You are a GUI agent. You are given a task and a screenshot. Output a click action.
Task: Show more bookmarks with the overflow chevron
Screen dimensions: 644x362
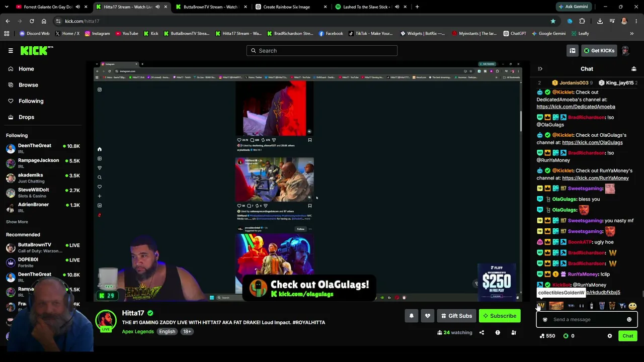pos(632,34)
